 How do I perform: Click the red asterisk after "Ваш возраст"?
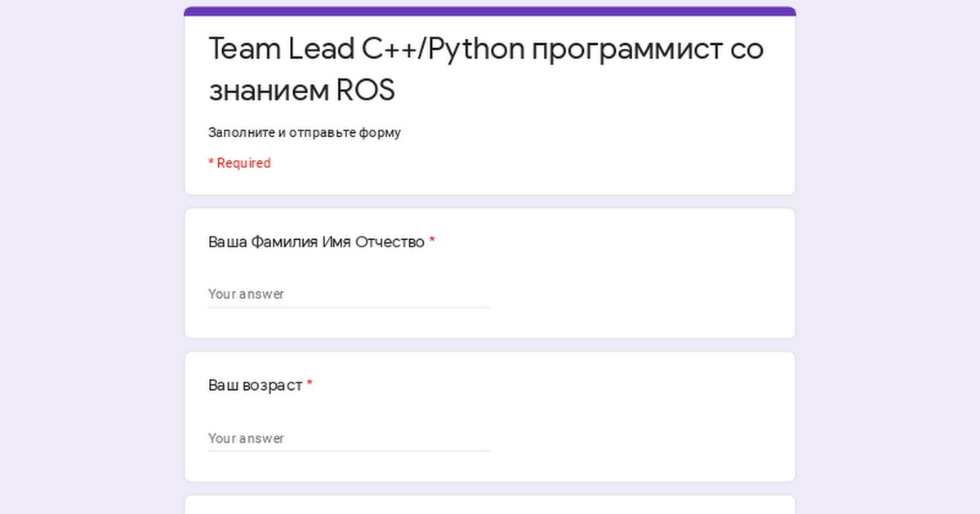310,385
